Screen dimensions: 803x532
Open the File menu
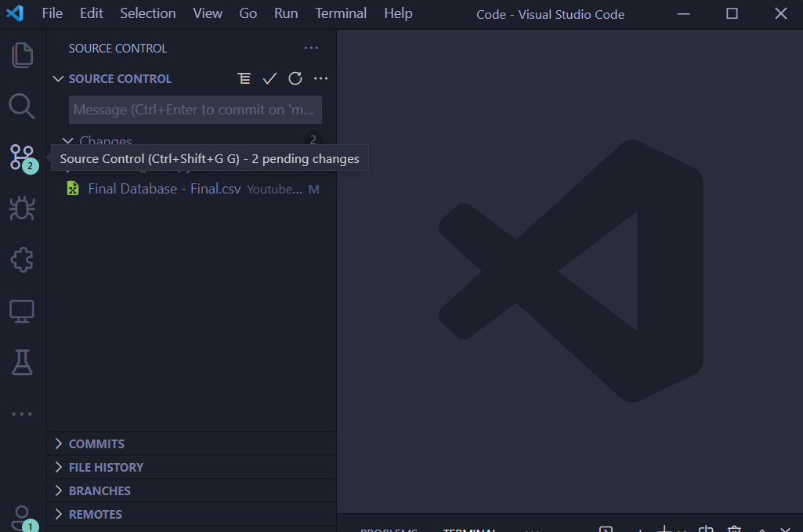pyautogui.click(x=52, y=13)
